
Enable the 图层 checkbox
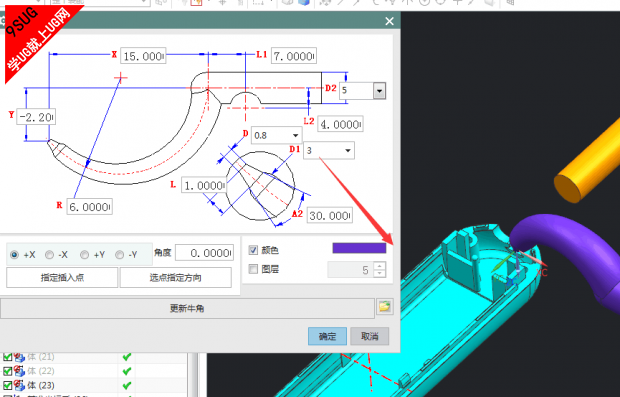point(253,269)
